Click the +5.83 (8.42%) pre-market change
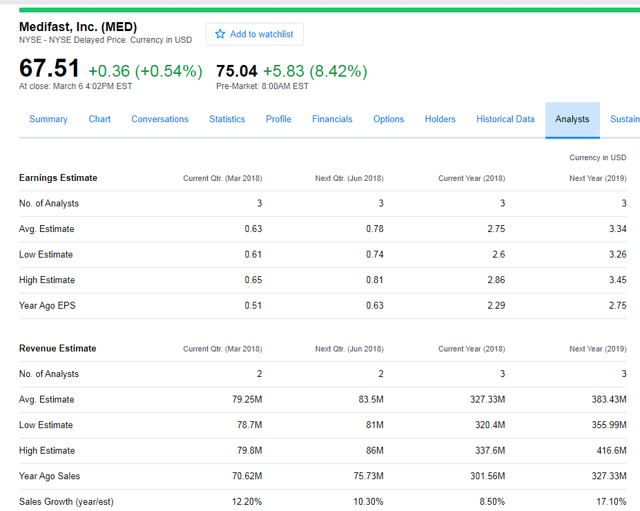 tap(315, 71)
